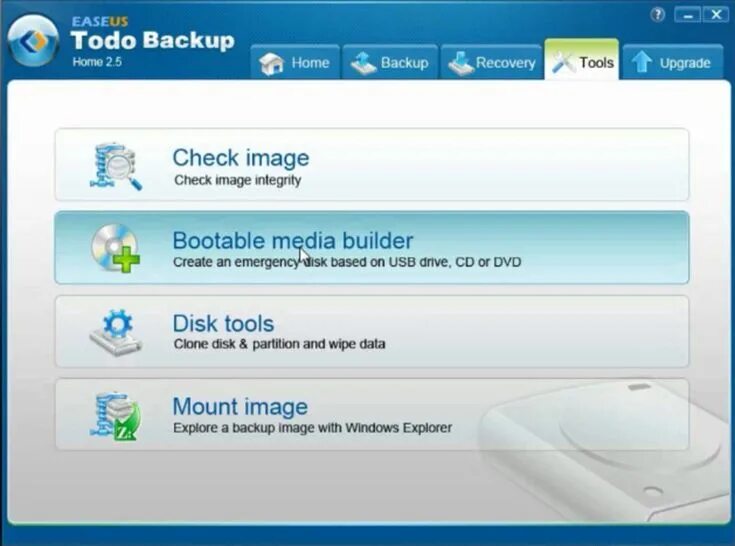Click the Check image magnifier icon
Viewport: 735px width, 546px height.
click(116, 166)
